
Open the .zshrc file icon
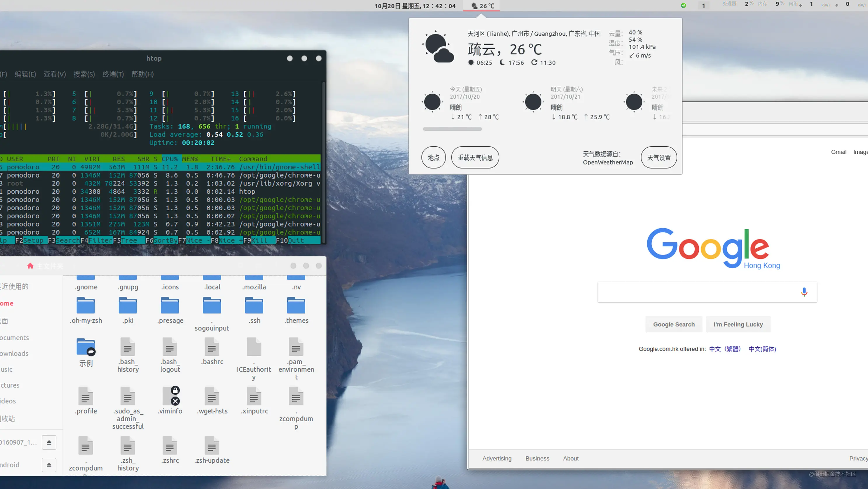coord(170,445)
